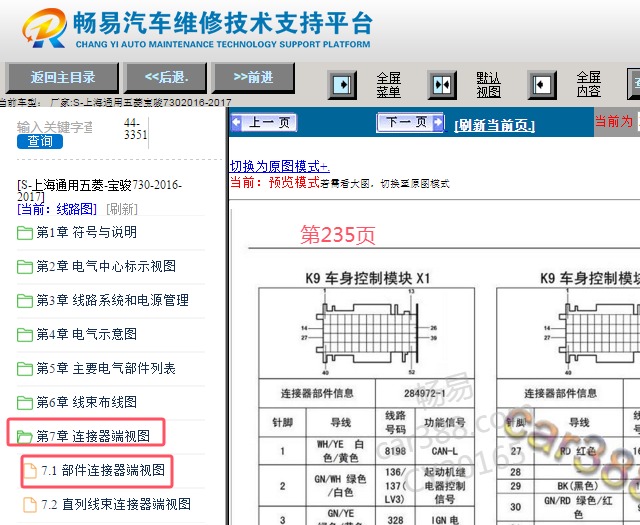Click the GN/RD 绿色/红色 wire cell
The height and width of the screenshot is (525, 640).
pos(578,507)
